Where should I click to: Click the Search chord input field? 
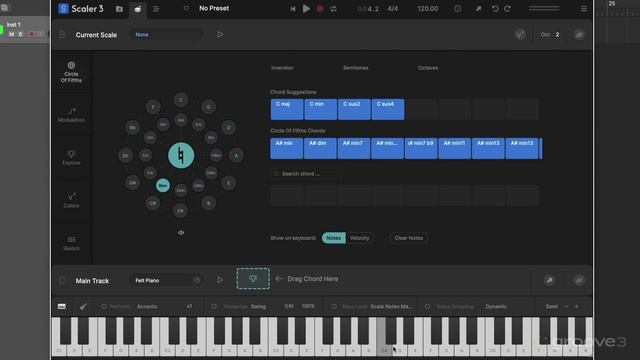(x=304, y=174)
